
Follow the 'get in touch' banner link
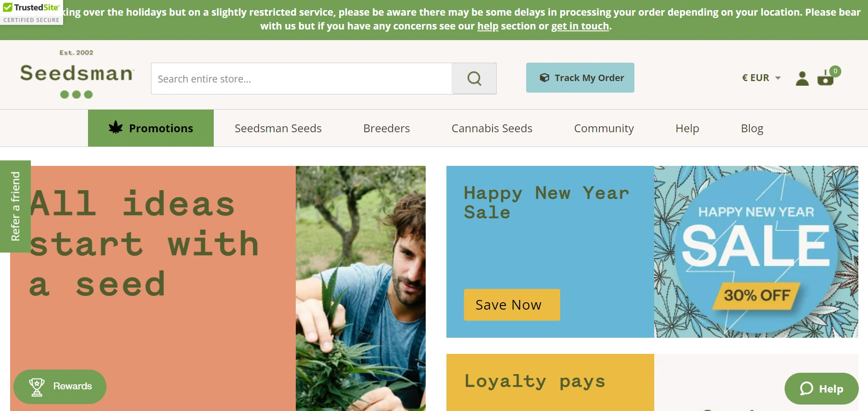point(580,26)
